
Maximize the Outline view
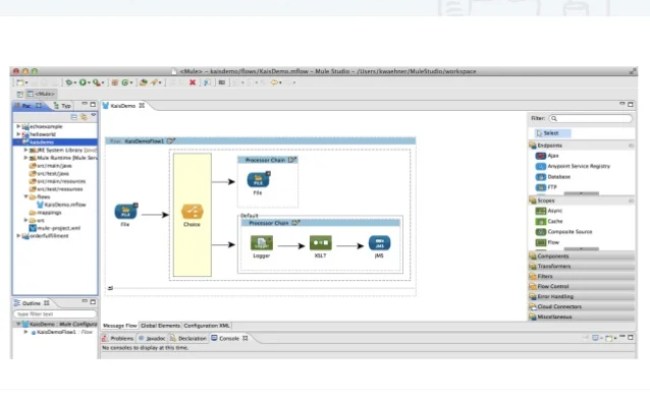tap(93, 302)
